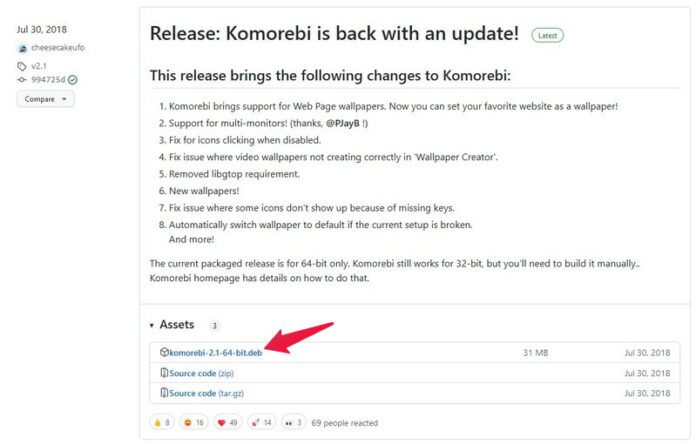Collapse the Assets section triangle
Image resolution: width=696 pixels, height=444 pixels.
(152, 325)
